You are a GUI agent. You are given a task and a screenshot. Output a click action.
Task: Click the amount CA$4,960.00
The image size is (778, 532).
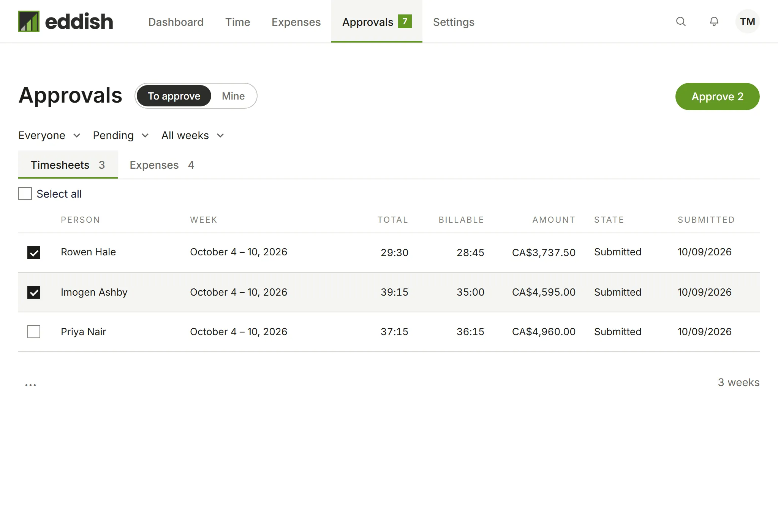coord(544,332)
